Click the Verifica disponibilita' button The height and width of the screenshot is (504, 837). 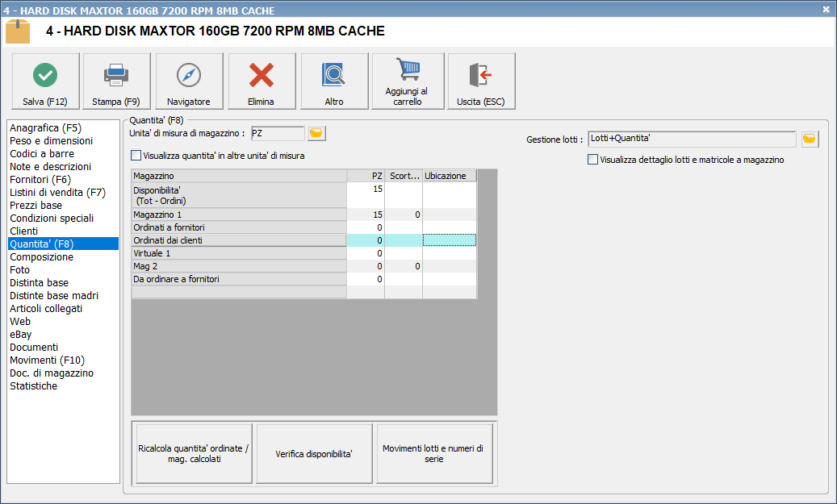[314, 453]
